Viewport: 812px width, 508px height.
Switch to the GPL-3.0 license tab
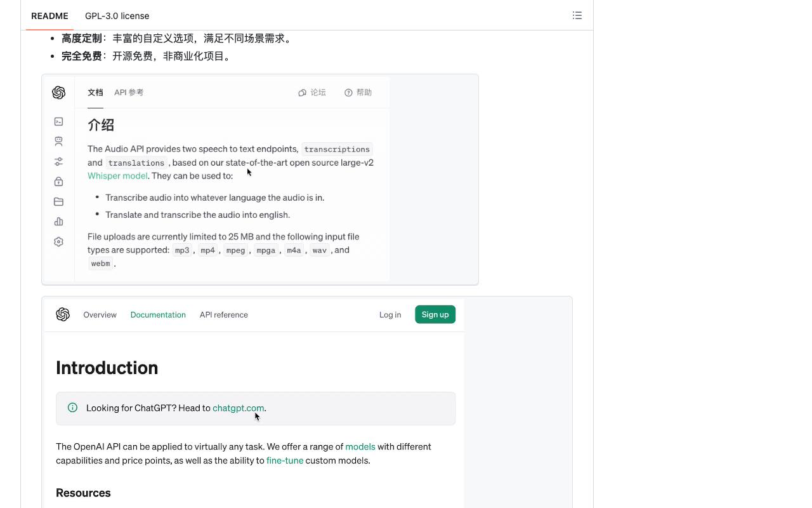pos(117,16)
